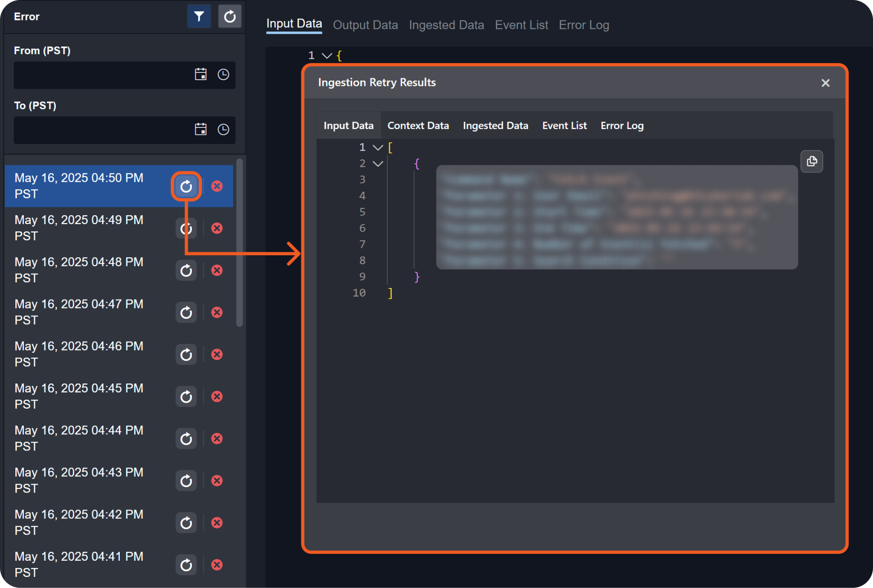Viewport: 873px width, 588px height.
Task: Open the background Output Data tab
Action: point(365,25)
